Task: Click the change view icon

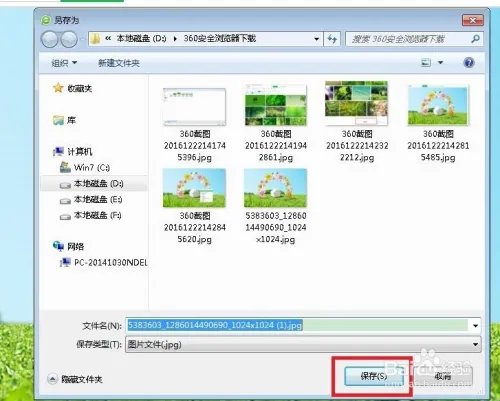Action: pos(426,62)
